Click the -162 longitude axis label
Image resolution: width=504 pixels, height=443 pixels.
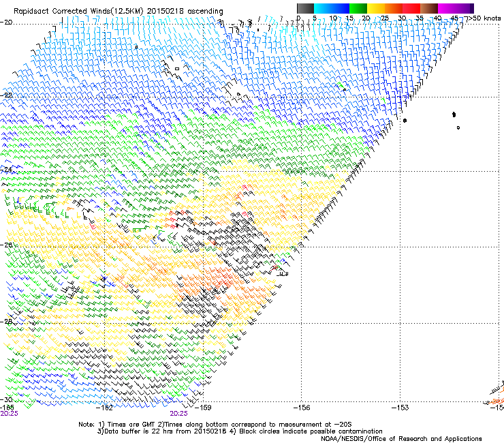pos(104,408)
